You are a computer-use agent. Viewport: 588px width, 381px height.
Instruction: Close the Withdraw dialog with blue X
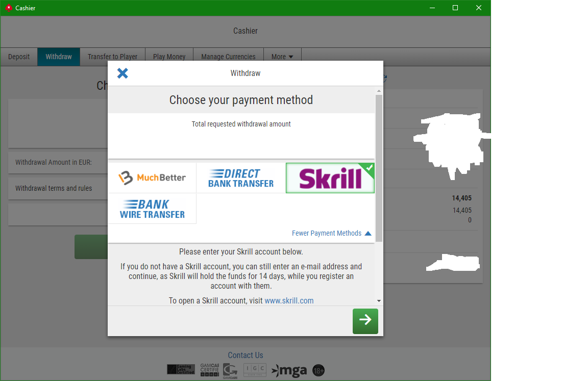(x=122, y=73)
